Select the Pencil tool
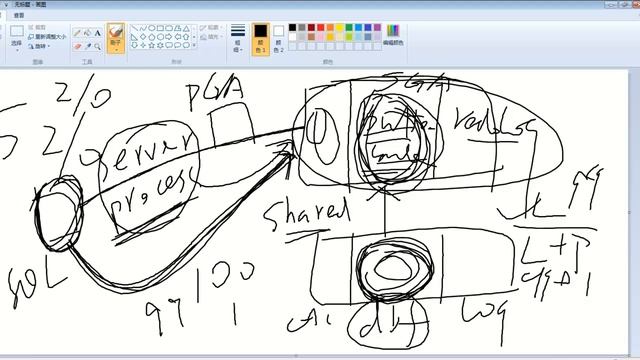 [x=77, y=33]
